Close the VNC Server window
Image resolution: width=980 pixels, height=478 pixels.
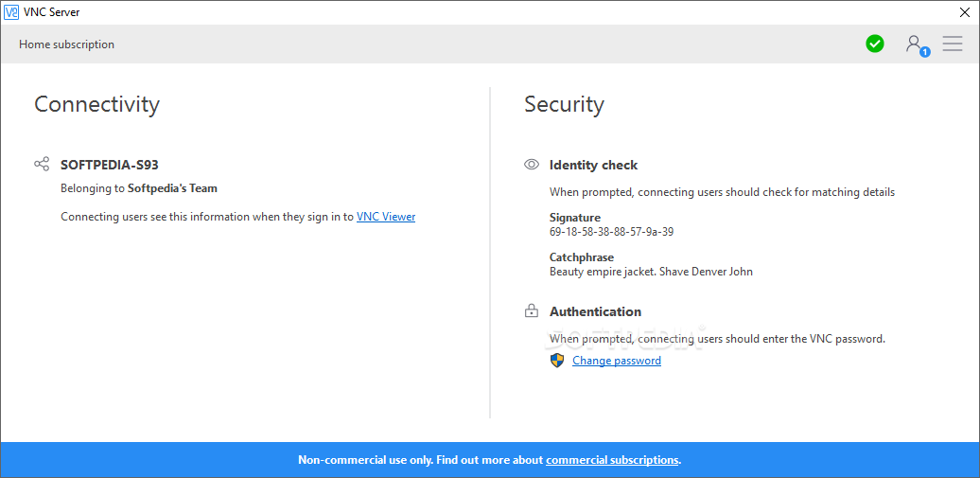tap(965, 12)
